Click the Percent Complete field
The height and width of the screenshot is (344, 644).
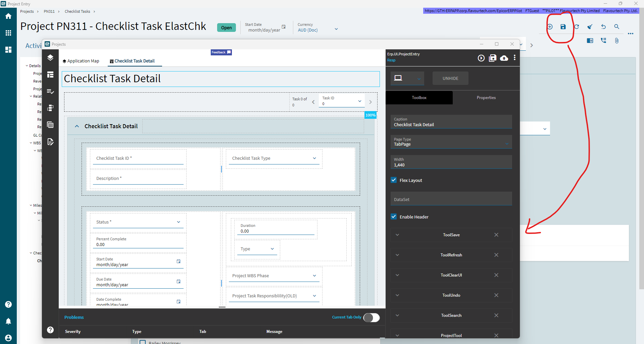click(x=138, y=242)
